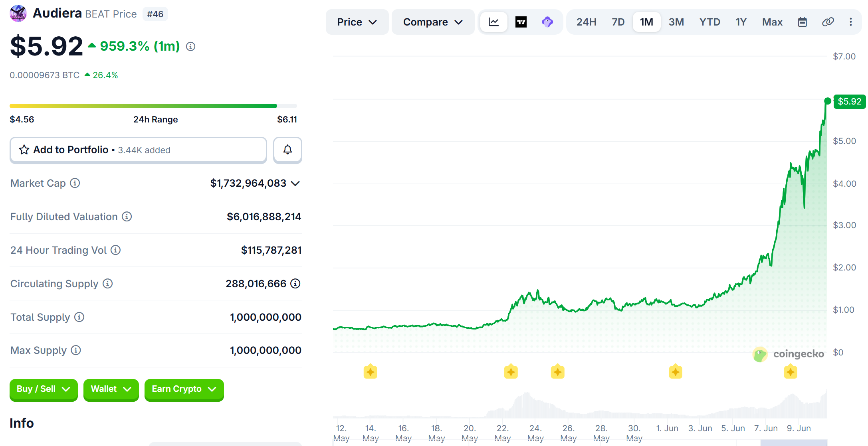Expand Market Cap details chevron
The width and height of the screenshot is (868, 446).
[x=295, y=184]
